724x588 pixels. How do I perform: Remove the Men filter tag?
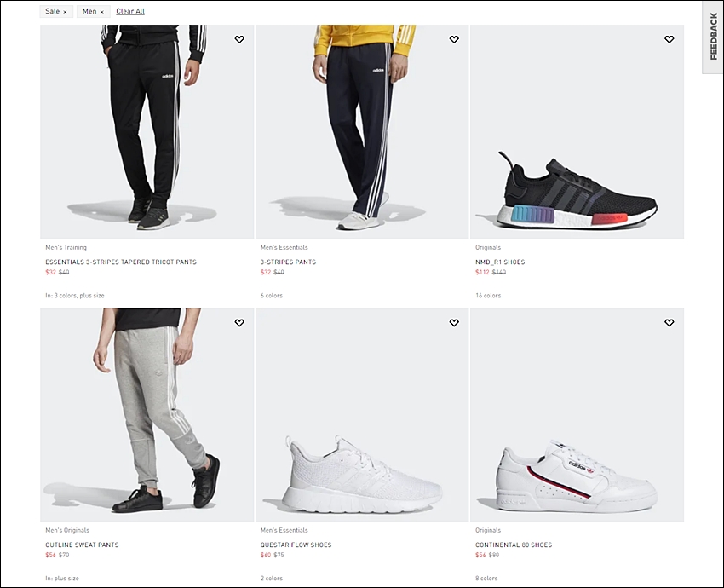pos(101,12)
